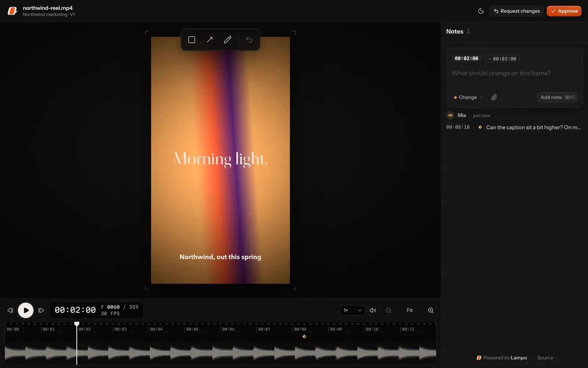
Task: Toggle dark mode with the moon icon
Action: coord(481,11)
